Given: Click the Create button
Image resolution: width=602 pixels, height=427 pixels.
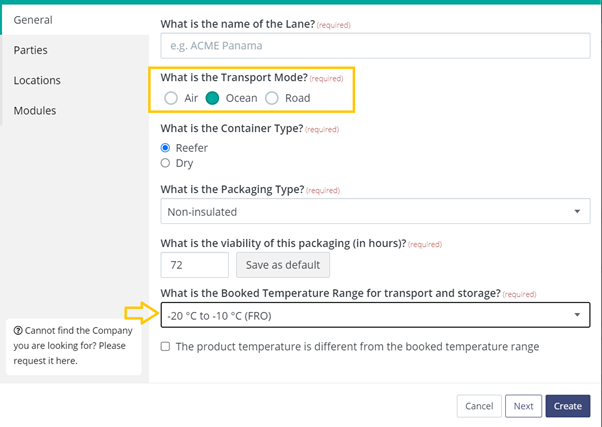Looking at the screenshot, I should pos(568,406).
